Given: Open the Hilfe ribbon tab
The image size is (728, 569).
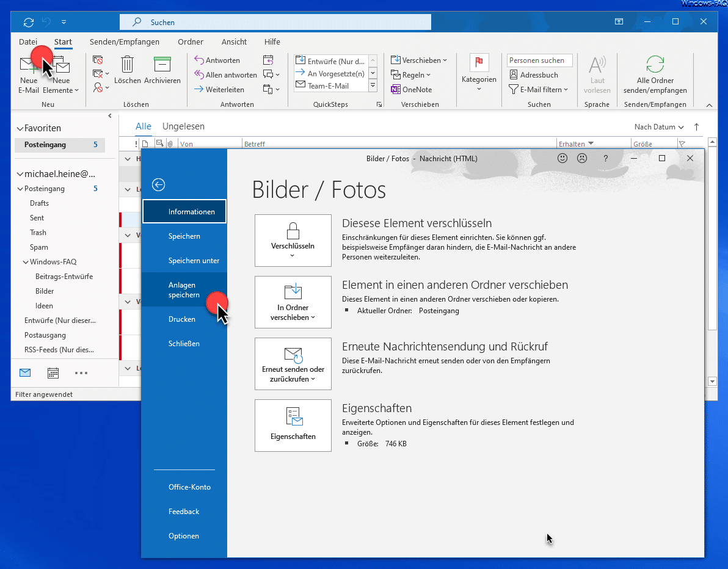Looking at the screenshot, I should click(272, 42).
